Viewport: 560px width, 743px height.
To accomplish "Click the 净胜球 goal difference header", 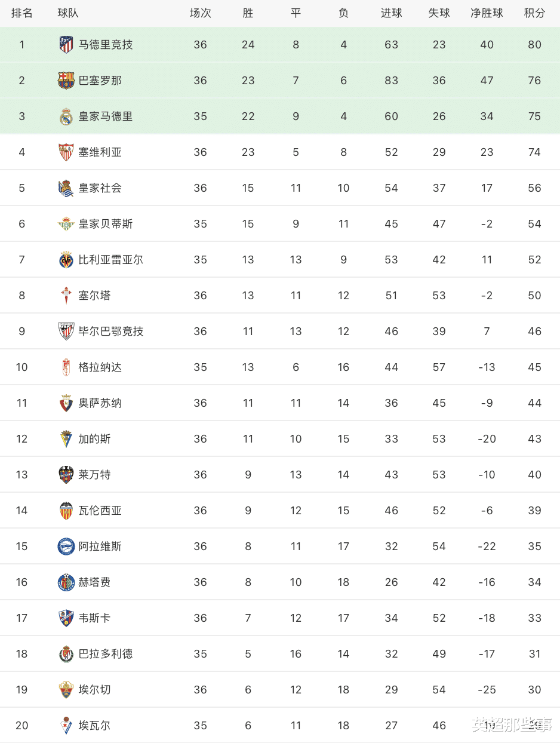I will click(487, 13).
